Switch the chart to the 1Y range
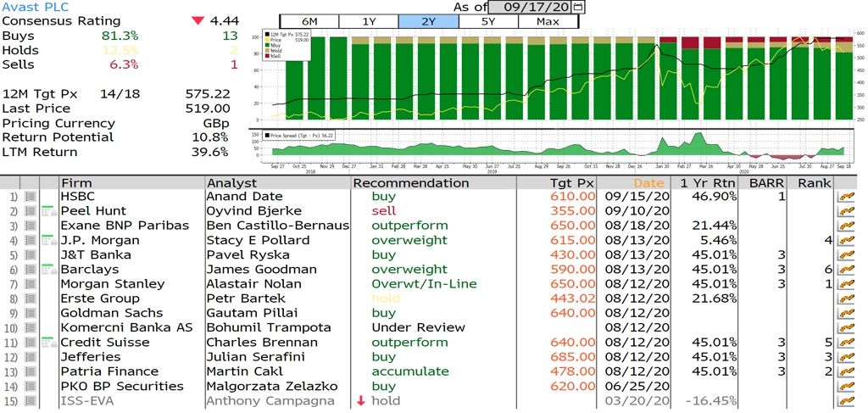 [x=369, y=21]
